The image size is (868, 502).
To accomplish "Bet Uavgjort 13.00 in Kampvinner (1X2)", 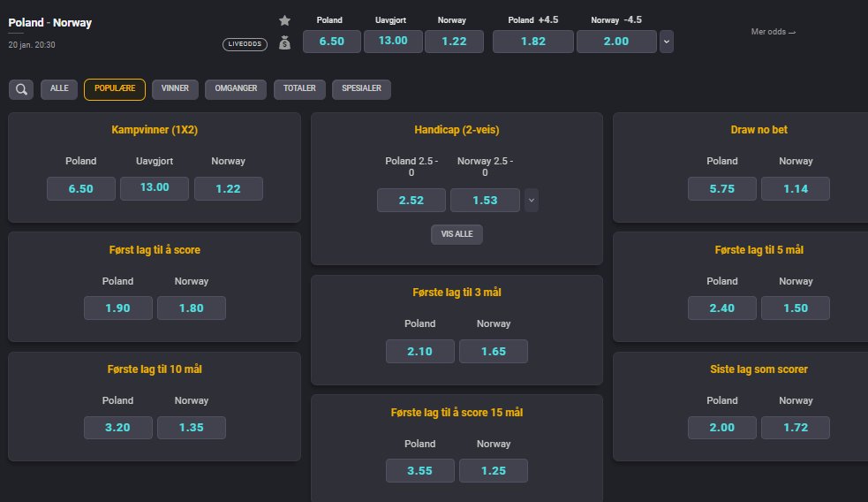I will click(155, 188).
